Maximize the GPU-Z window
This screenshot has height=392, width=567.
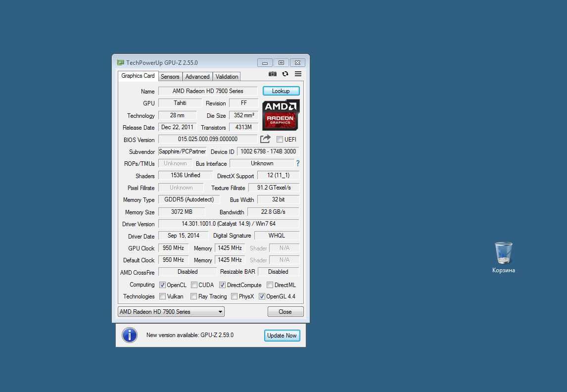(x=281, y=62)
